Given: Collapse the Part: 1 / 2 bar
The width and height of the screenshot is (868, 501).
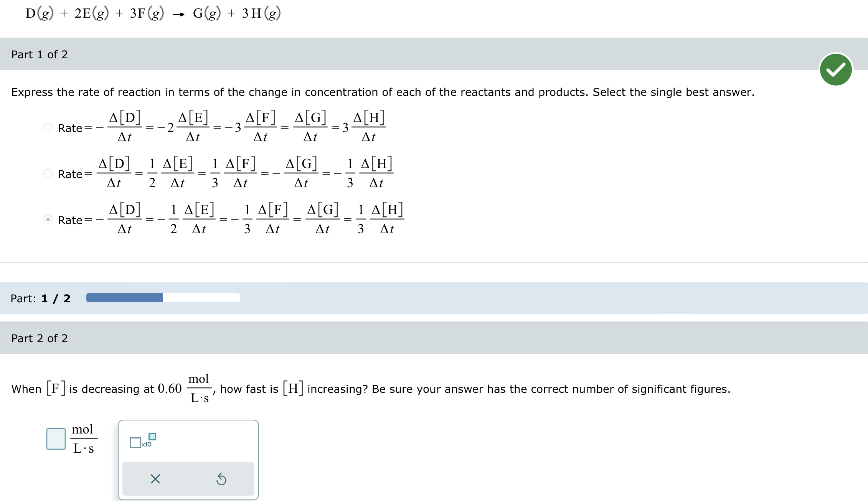Looking at the screenshot, I should click(x=40, y=298).
